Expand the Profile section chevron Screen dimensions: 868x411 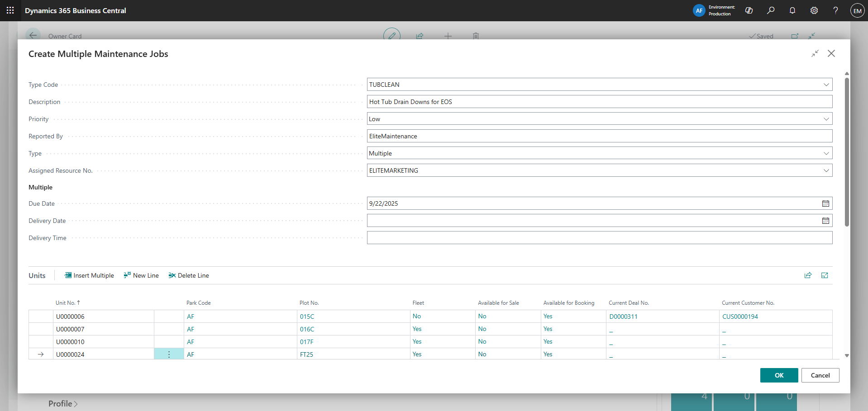tap(76, 404)
